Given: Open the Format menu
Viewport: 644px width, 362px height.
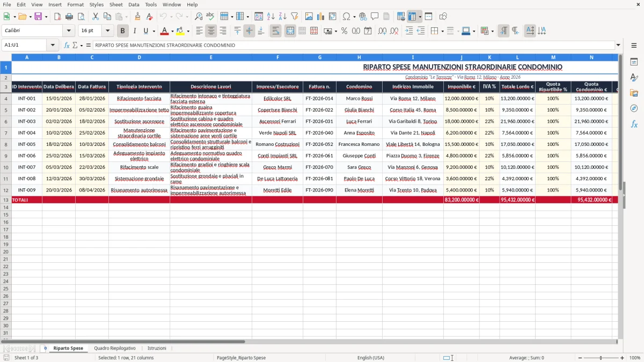Looking at the screenshot, I should pos(75,4).
